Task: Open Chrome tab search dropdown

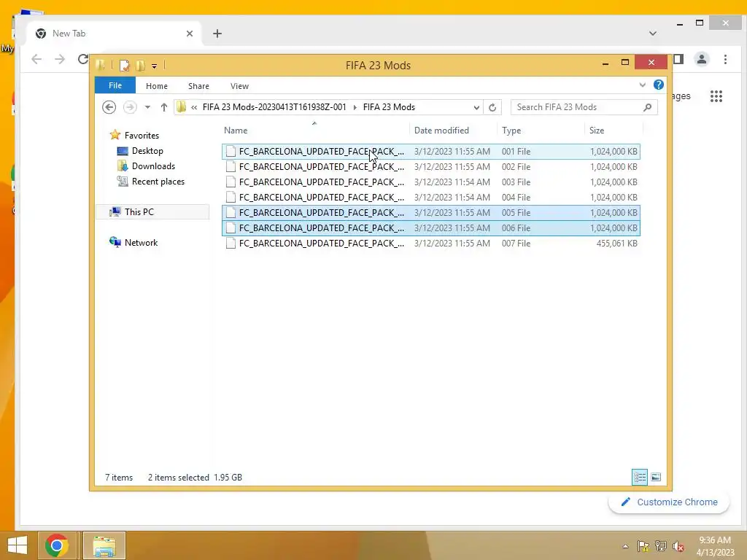Action: [x=653, y=34]
